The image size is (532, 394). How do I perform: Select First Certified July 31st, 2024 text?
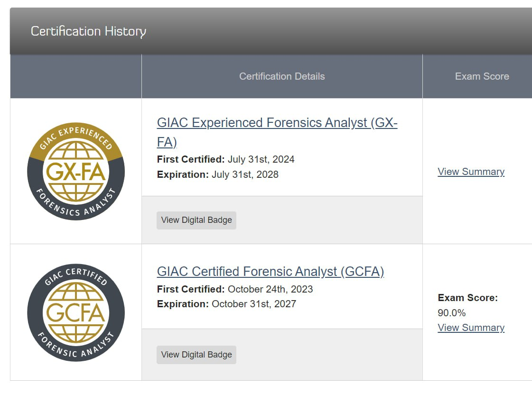tap(225, 159)
